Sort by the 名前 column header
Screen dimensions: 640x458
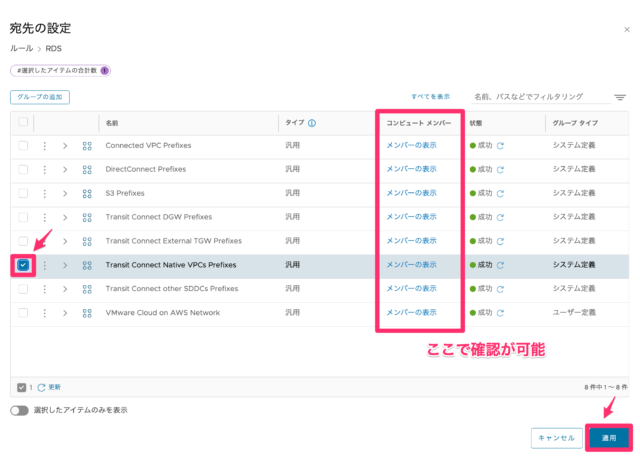112,123
